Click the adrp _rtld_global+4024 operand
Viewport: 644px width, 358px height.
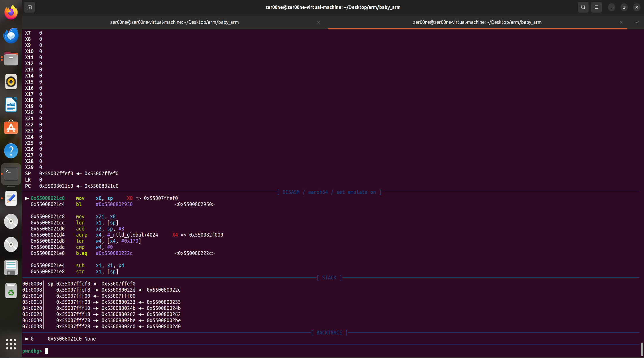click(133, 235)
